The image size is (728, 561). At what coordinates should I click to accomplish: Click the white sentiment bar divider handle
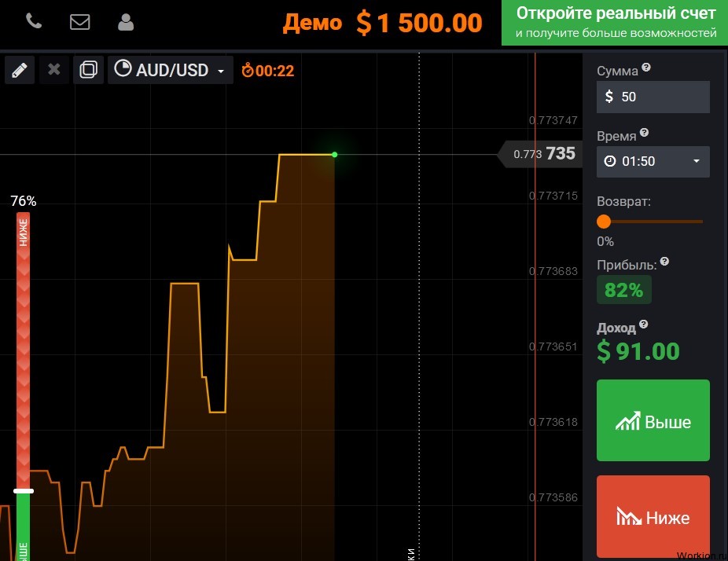tap(24, 491)
